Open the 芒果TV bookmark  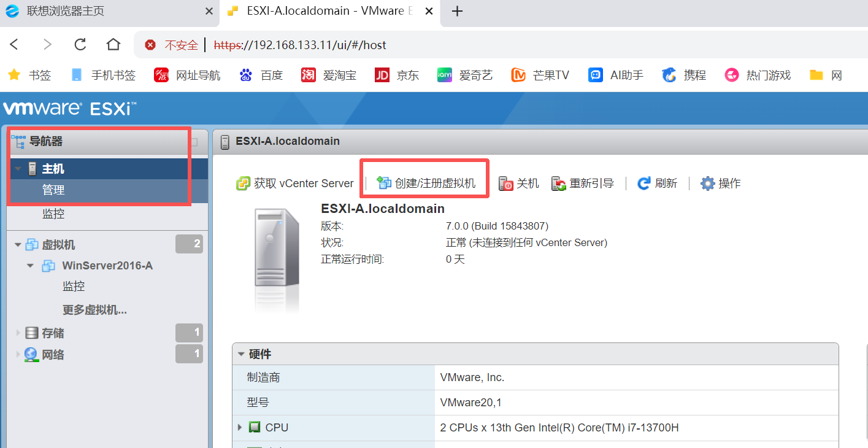(x=540, y=75)
